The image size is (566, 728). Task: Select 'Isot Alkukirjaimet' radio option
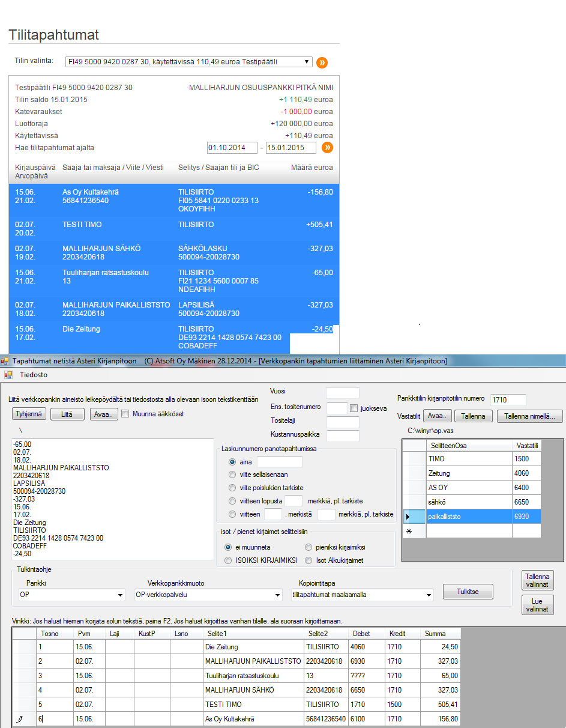click(x=309, y=560)
